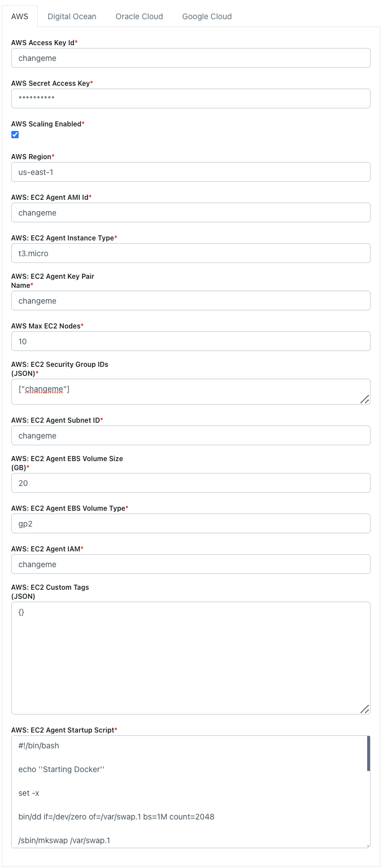
Task: Switch to the Digital Ocean tab
Action: [x=72, y=16]
